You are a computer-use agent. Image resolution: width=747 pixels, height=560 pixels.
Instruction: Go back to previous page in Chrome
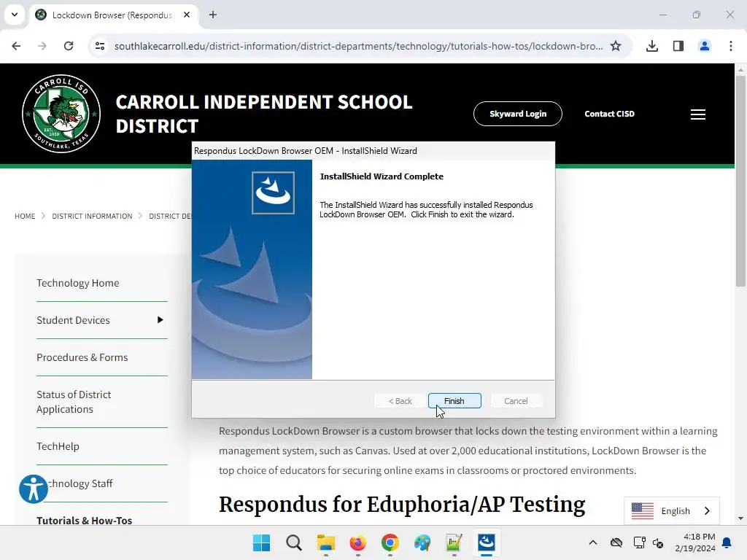pyautogui.click(x=16, y=46)
